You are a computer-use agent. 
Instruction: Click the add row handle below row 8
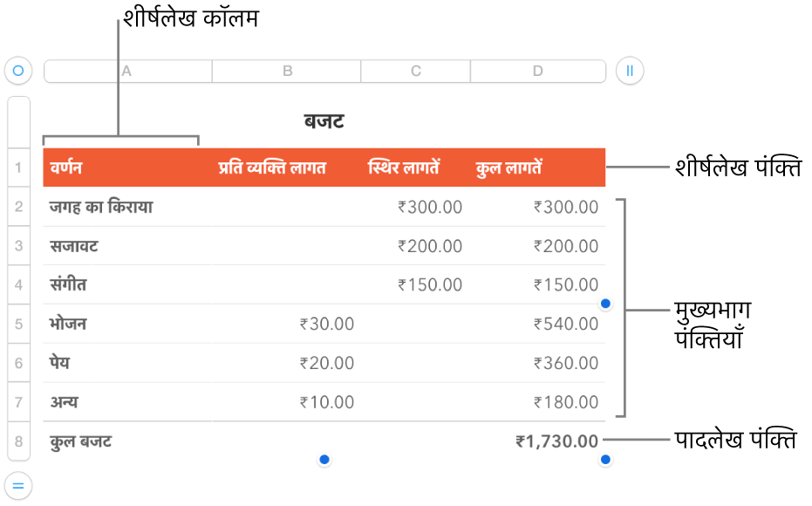pos(18,484)
